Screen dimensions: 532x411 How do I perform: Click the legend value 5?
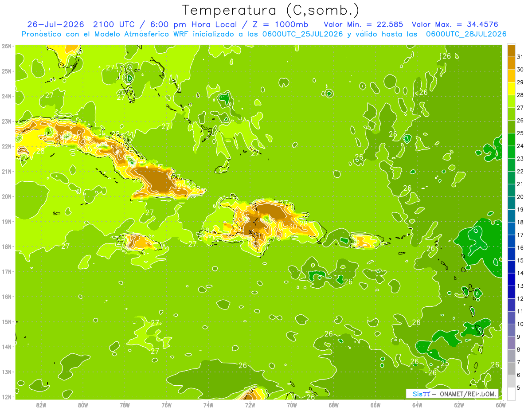point(519,388)
